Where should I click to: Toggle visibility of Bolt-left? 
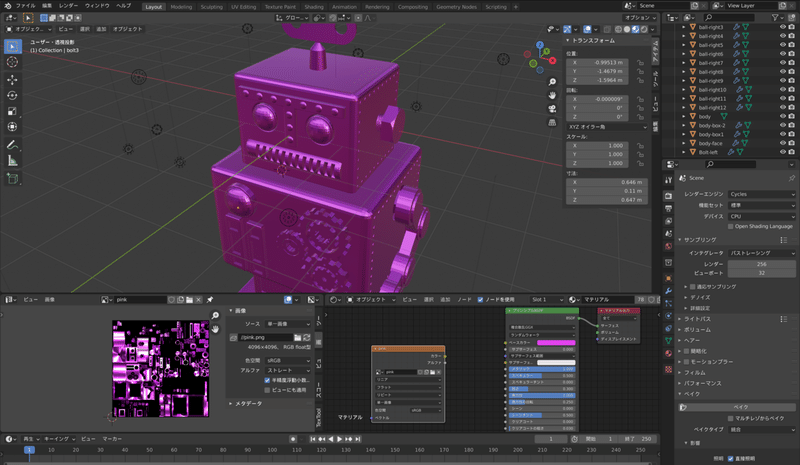783,152
